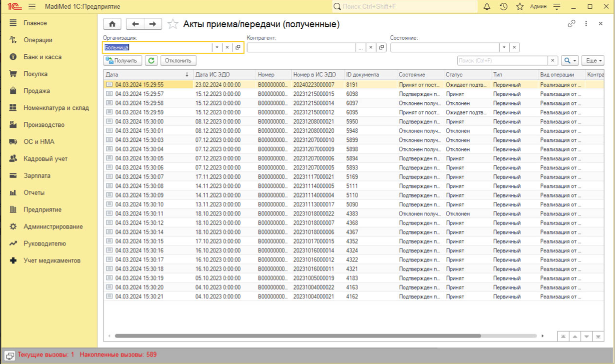The height and width of the screenshot is (364, 615).
Task: Open the Администрирование section
Action: click(53, 227)
